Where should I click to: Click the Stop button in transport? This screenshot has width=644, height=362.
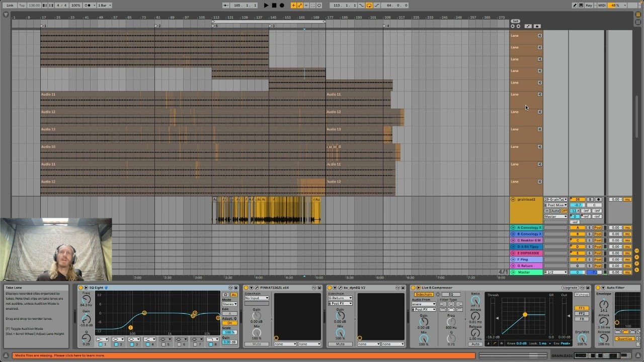274,6
